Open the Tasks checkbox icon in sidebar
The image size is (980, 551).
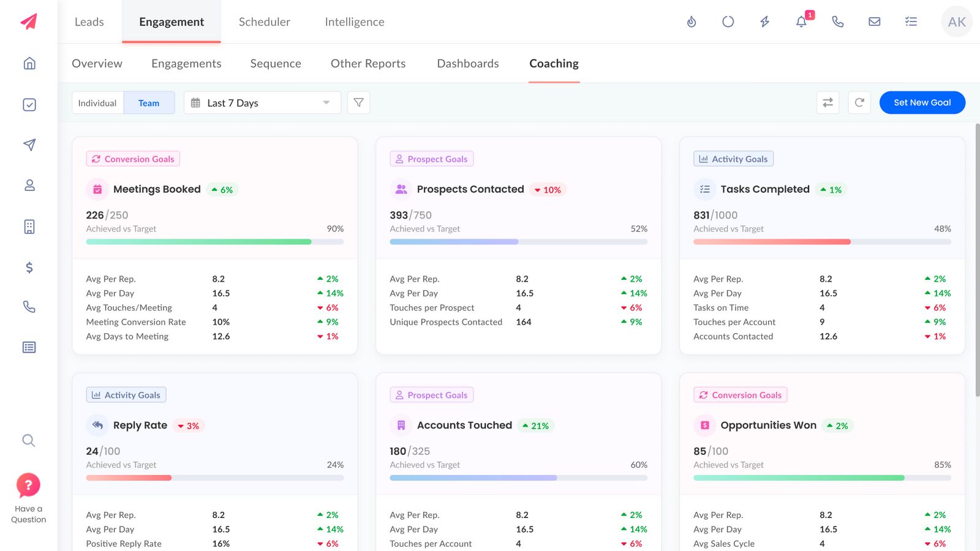(29, 105)
